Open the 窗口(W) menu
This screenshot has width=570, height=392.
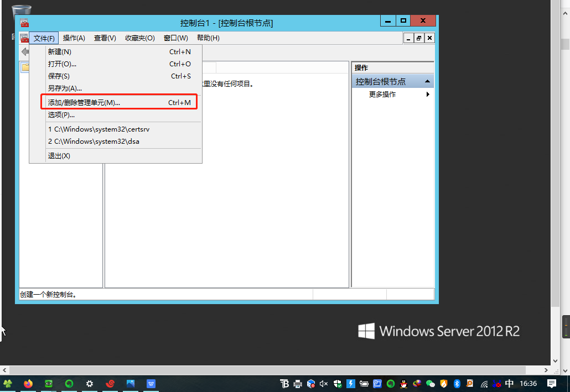pyautogui.click(x=175, y=38)
